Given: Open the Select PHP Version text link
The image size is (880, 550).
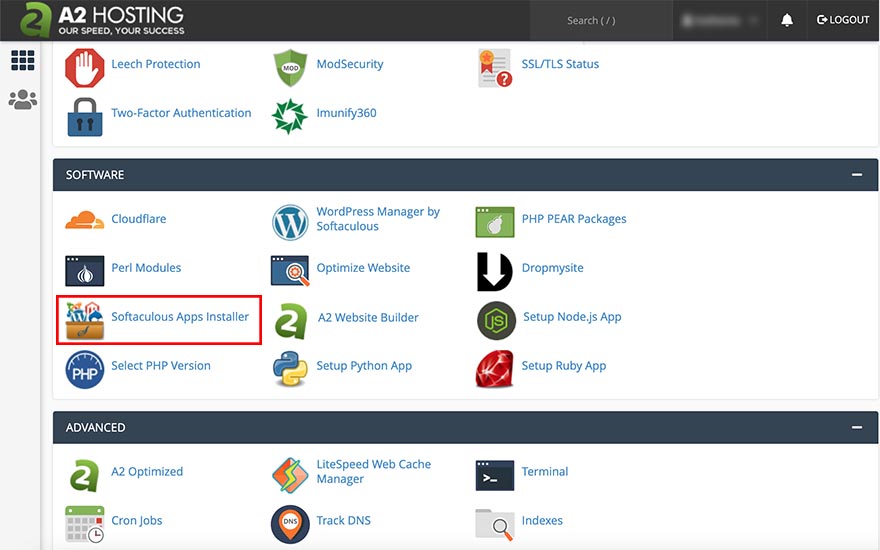Looking at the screenshot, I should tap(161, 366).
